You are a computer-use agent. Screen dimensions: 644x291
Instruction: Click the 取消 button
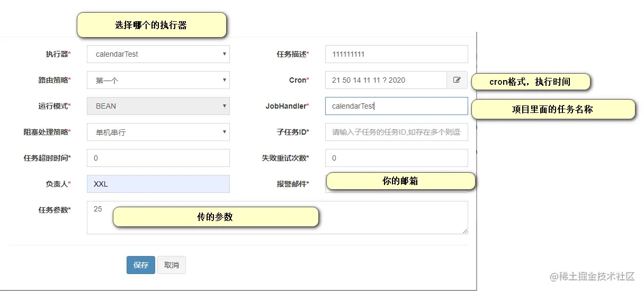[x=172, y=265]
